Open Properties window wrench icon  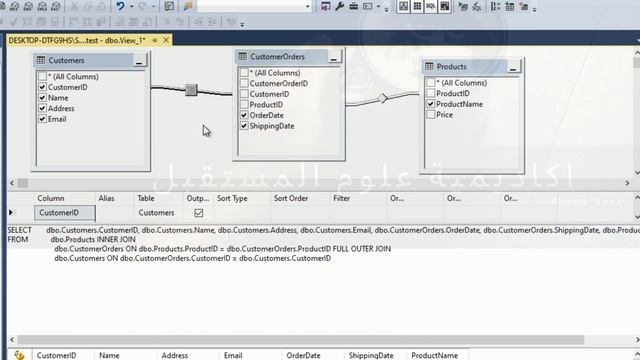(340, 6)
